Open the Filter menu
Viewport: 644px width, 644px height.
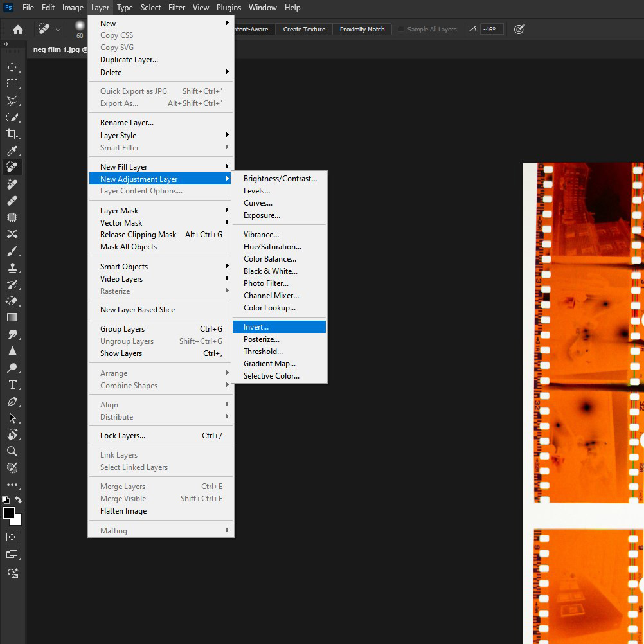click(177, 8)
